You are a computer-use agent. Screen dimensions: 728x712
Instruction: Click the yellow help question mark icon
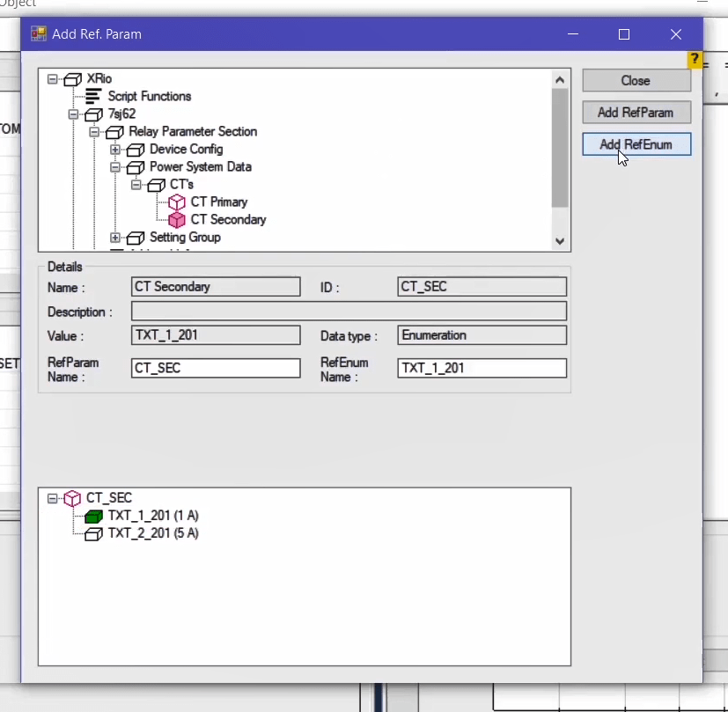695,60
